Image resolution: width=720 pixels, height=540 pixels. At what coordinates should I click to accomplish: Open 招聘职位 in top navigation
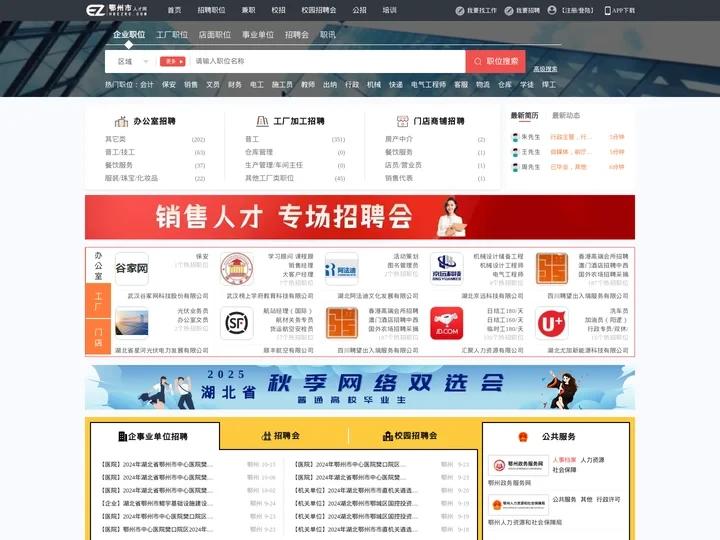[x=211, y=10]
